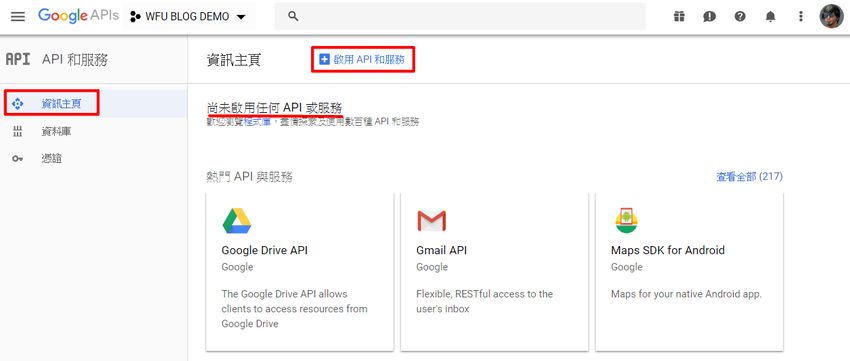The image size is (850, 361).
Task: Open the Gmail API card
Action: tap(494, 271)
